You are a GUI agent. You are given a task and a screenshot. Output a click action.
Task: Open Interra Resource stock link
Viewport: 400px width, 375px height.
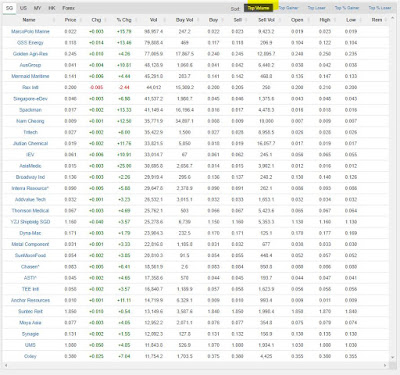[x=30, y=188]
